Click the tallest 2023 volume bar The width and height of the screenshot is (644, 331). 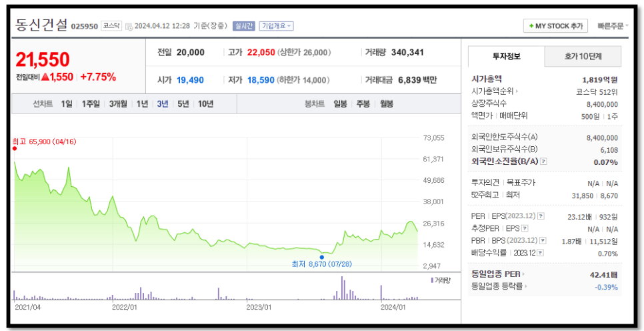342,288
